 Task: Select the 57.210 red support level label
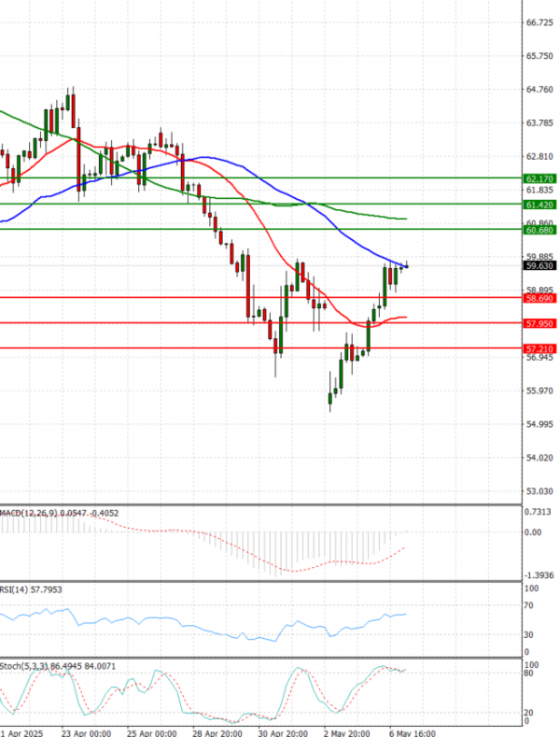(539, 348)
